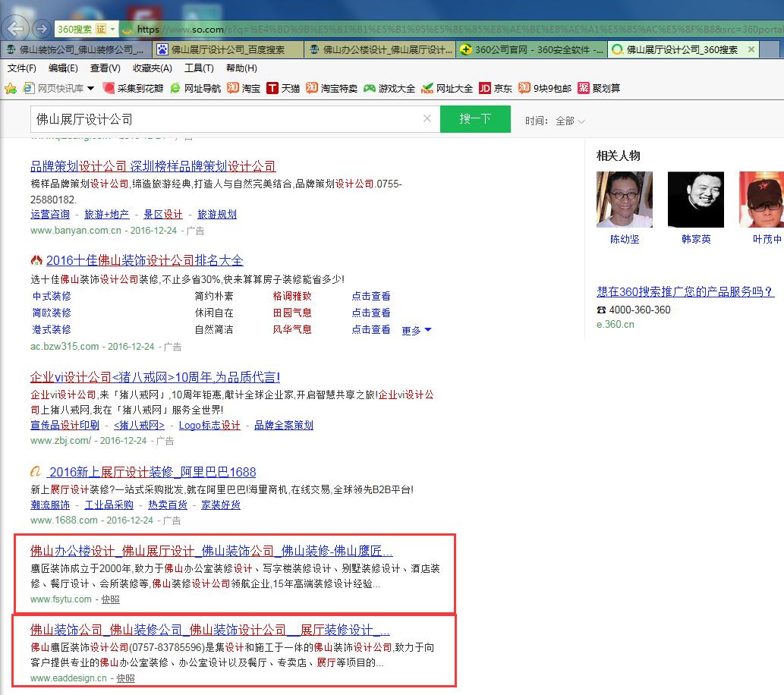Click 点击查看 in the 港式装修 row
The height and width of the screenshot is (695, 784).
pos(371,329)
